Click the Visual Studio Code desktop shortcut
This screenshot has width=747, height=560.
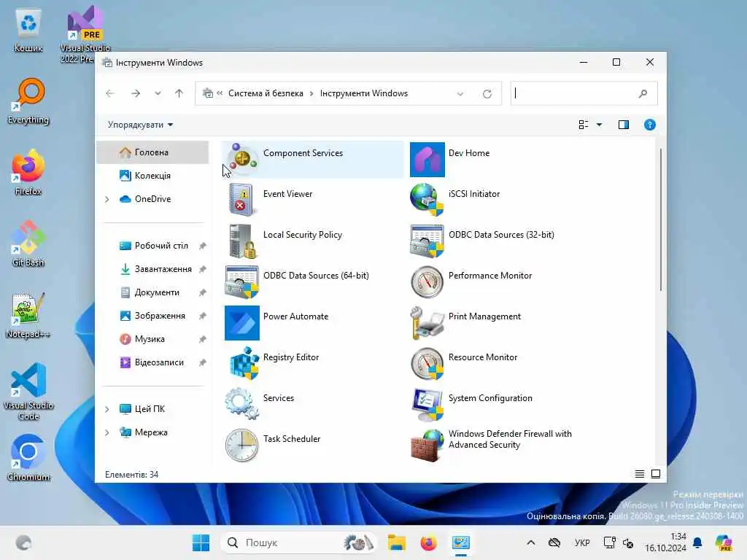pos(28,392)
